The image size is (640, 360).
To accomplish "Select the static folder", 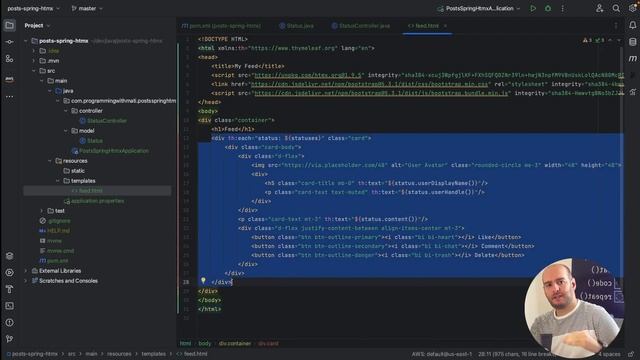I will pyautogui.click(x=74, y=171).
